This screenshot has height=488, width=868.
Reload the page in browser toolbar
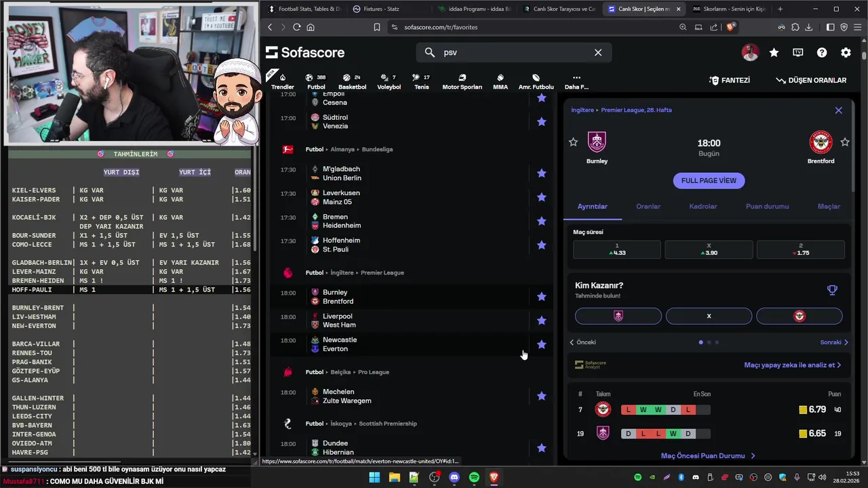tap(296, 27)
